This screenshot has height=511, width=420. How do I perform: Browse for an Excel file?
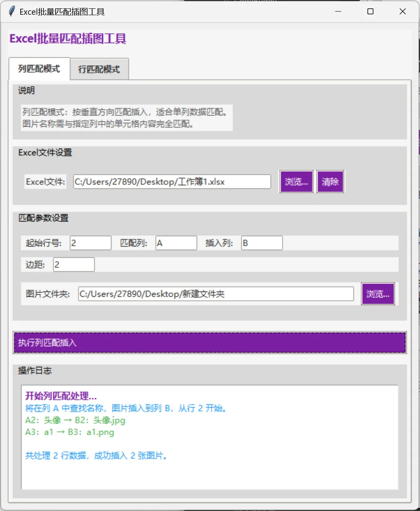[x=296, y=182]
